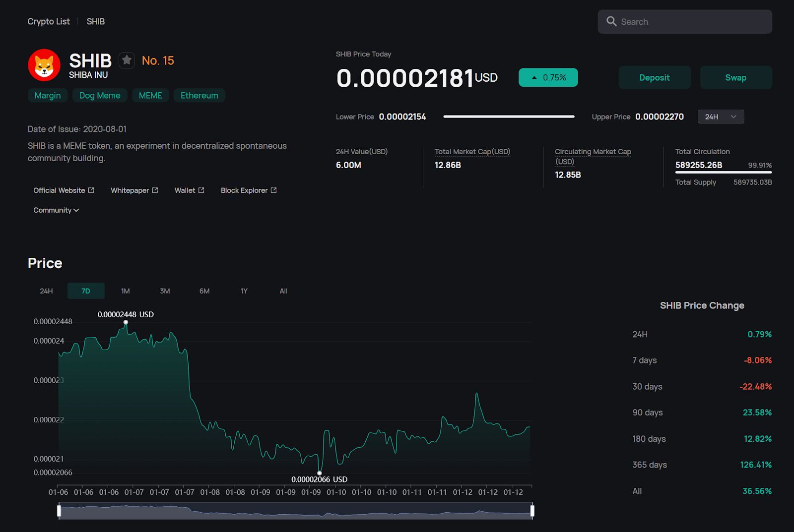Click the green price-up arrow badge
This screenshot has width=794, height=532.
point(548,77)
